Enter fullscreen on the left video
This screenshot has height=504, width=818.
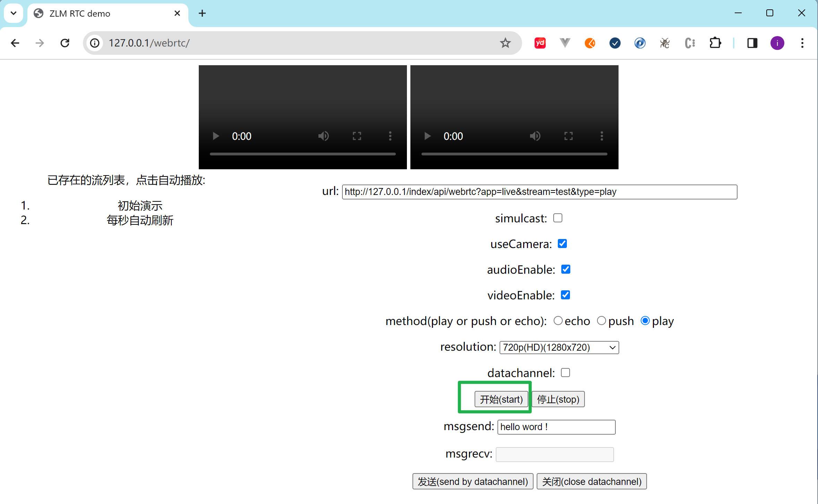coord(357,136)
